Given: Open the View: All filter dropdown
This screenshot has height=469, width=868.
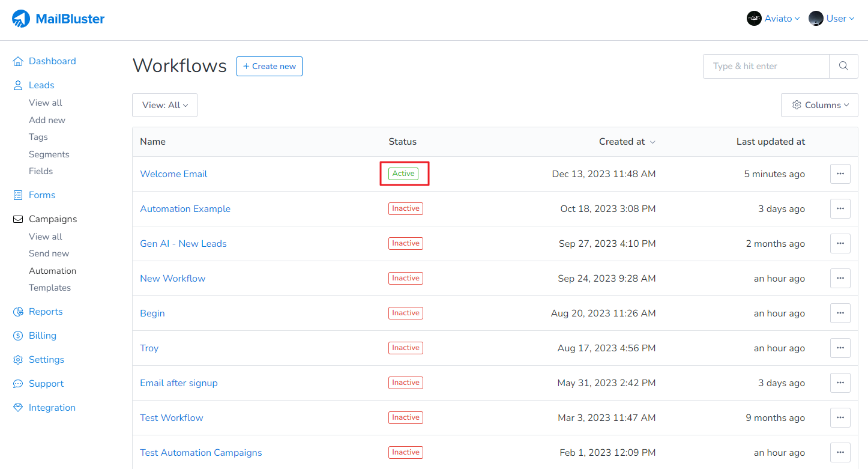Looking at the screenshot, I should click(164, 105).
